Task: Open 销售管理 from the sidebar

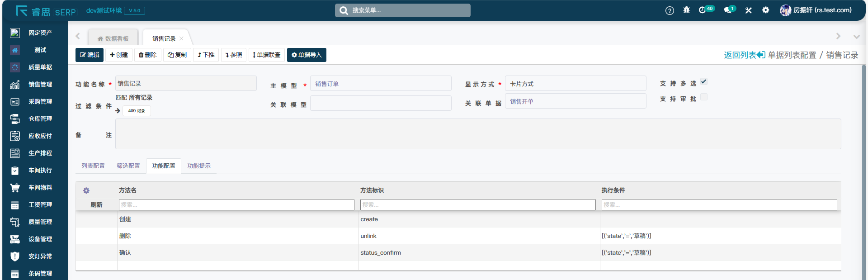Action: (40, 84)
